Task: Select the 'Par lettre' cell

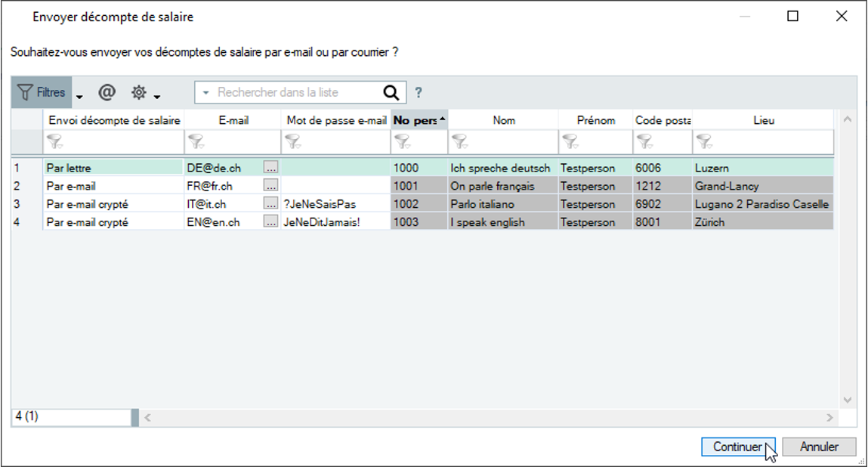Action: click(113, 168)
